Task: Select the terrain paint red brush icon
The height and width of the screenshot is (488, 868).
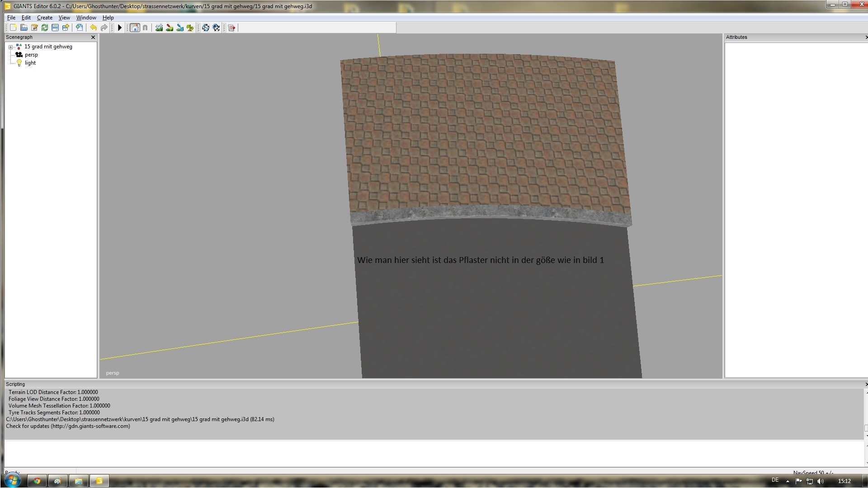Action: [x=170, y=28]
